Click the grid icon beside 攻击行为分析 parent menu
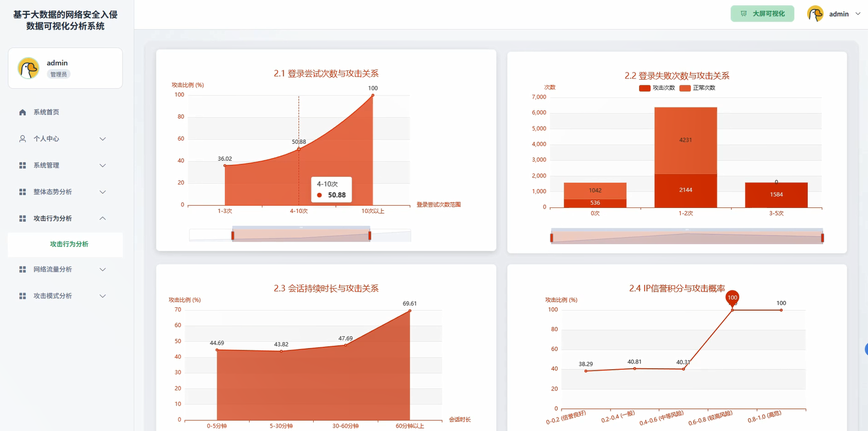This screenshot has height=431, width=868. tap(22, 219)
